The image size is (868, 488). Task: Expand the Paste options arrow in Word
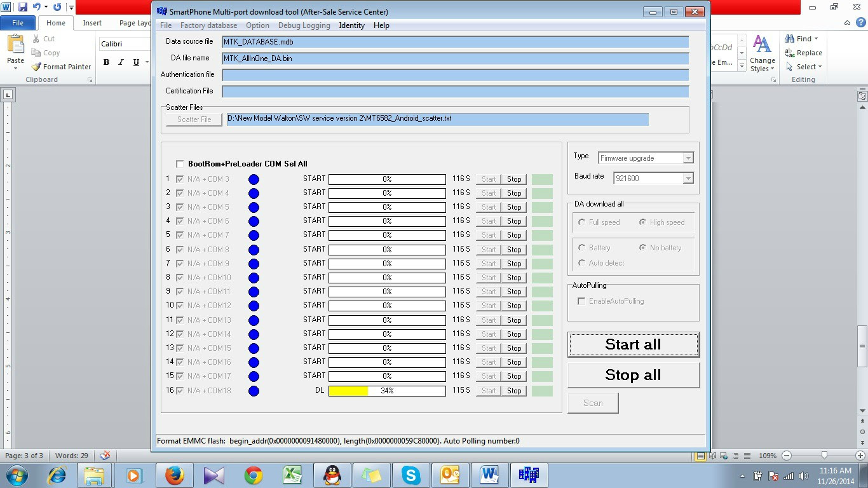coord(15,69)
